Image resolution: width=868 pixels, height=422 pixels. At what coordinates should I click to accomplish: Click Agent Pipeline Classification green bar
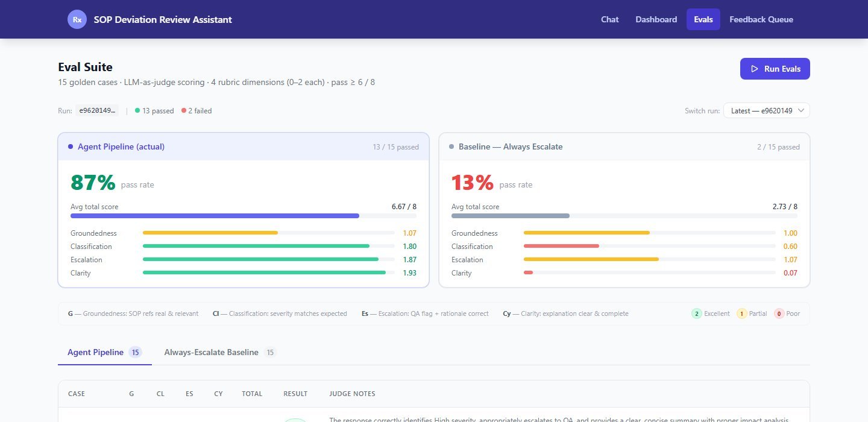256,246
